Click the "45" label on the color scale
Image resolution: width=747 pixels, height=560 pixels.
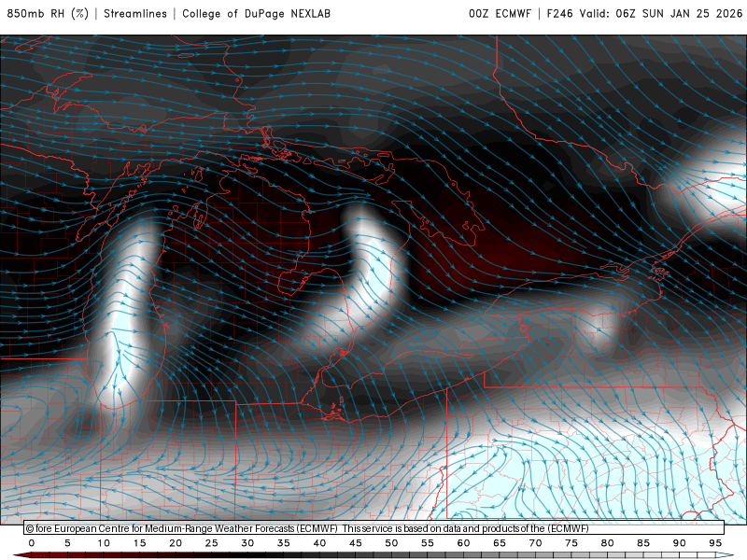point(356,543)
